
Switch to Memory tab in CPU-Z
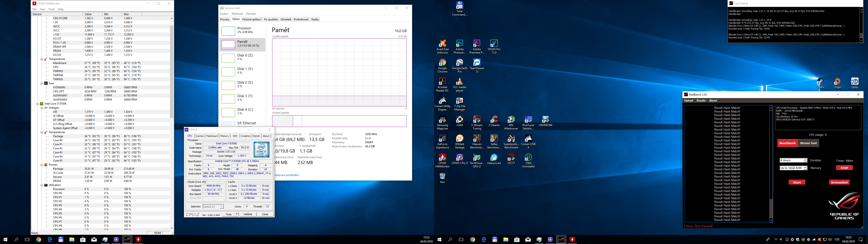pyautogui.click(x=224, y=136)
